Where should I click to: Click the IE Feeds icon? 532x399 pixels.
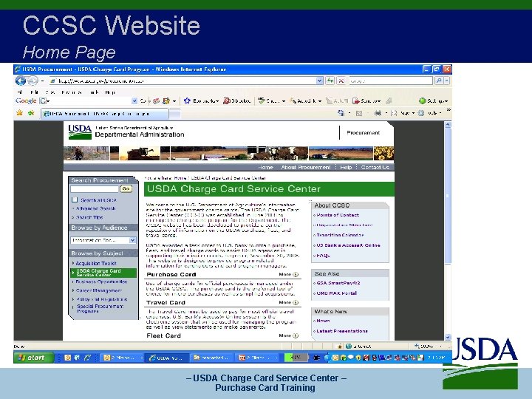click(359, 113)
